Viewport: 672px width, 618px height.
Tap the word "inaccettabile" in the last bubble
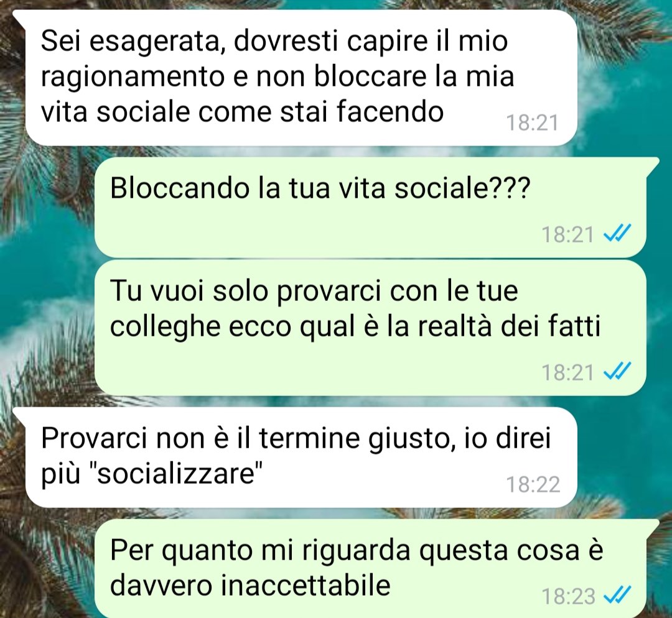(x=306, y=586)
